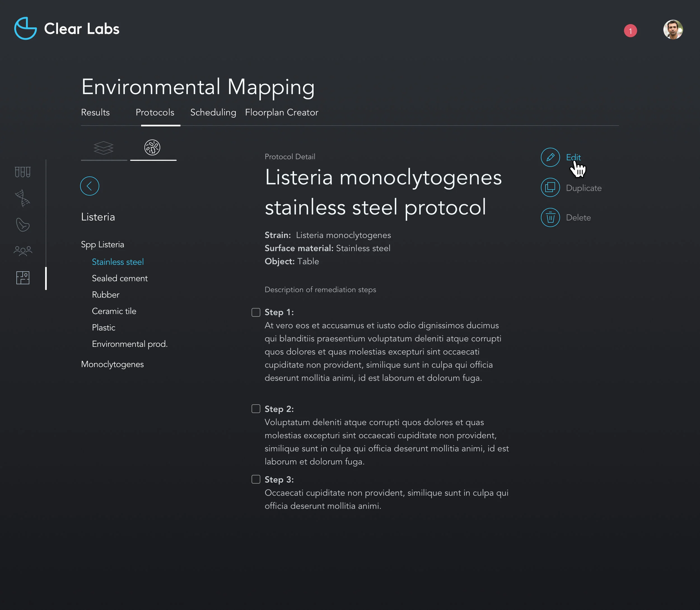Expand the Monoclytogenes tree group
Image resolution: width=700 pixels, height=610 pixels.
(112, 364)
